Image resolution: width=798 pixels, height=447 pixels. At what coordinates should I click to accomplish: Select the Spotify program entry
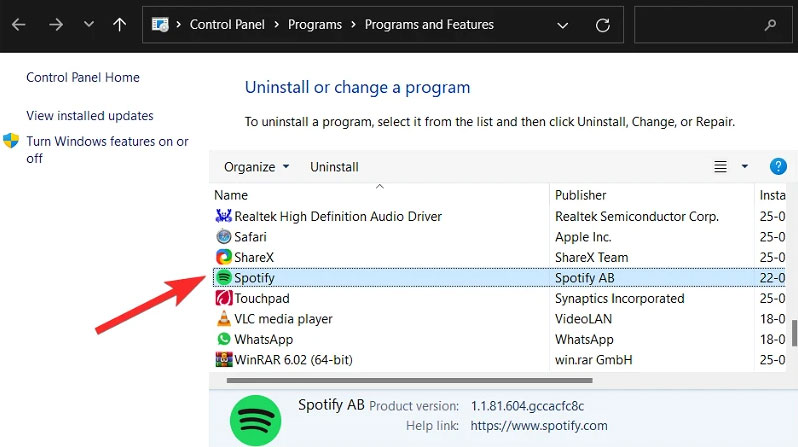tap(254, 278)
